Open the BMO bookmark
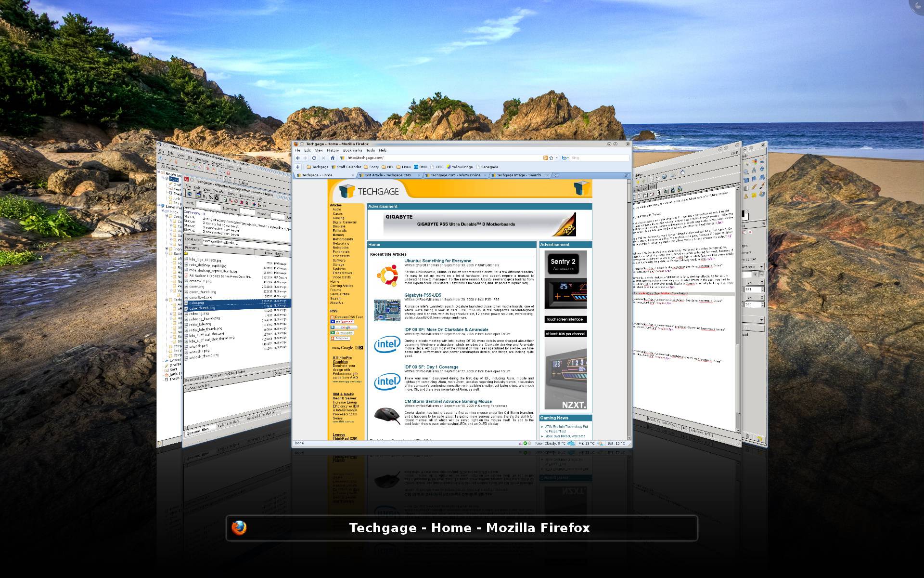The image size is (924, 578). pos(421,167)
